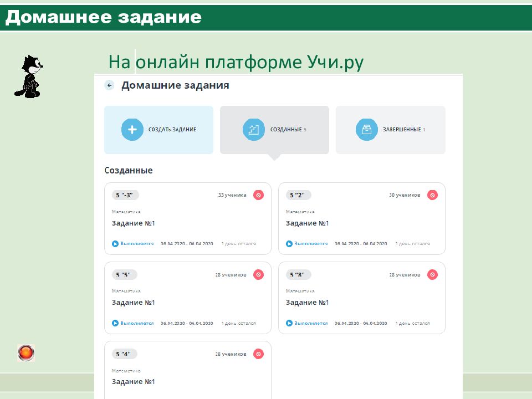Click the date range in the 5 "5" card
This screenshot has height=399, width=532.
click(187, 323)
